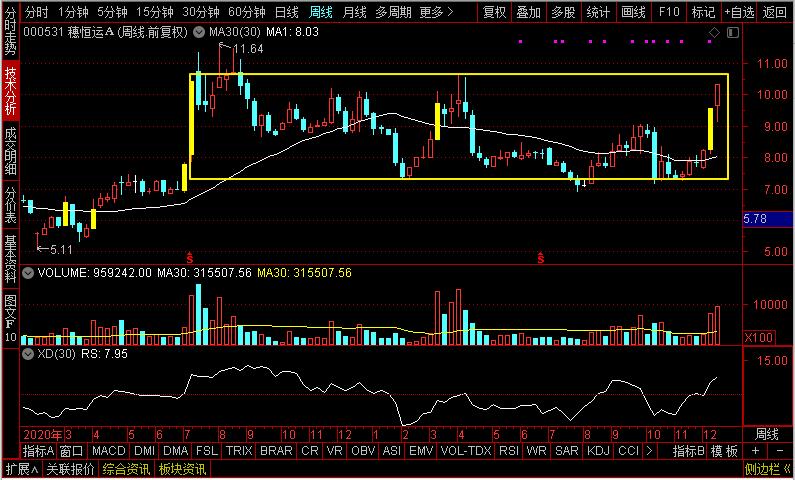Open 基本资料 sidebar tab
The image size is (795, 480).
(10, 258)
